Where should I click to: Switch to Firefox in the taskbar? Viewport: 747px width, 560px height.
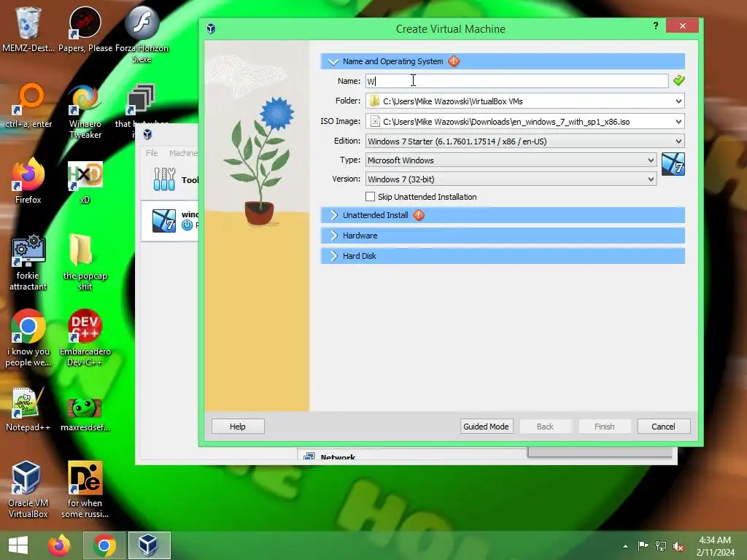59,545
